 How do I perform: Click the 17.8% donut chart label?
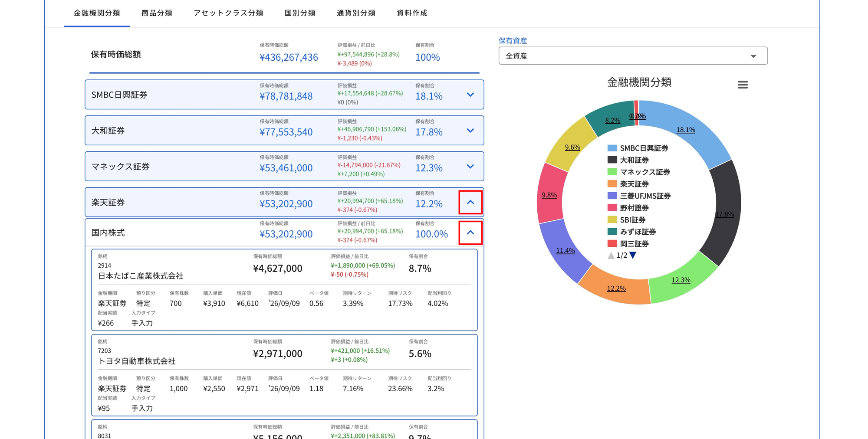click(725, 214)
